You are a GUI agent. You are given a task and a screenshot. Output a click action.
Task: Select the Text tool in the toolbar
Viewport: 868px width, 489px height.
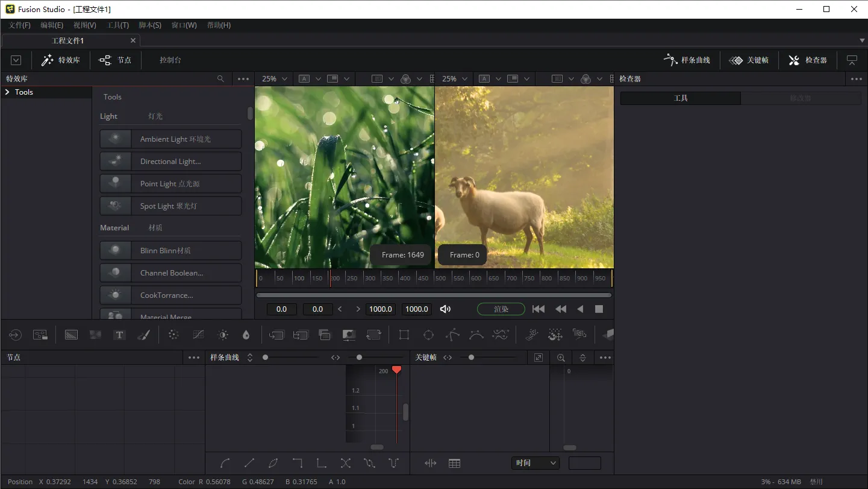pyautogui.click(x=119, y=335)
